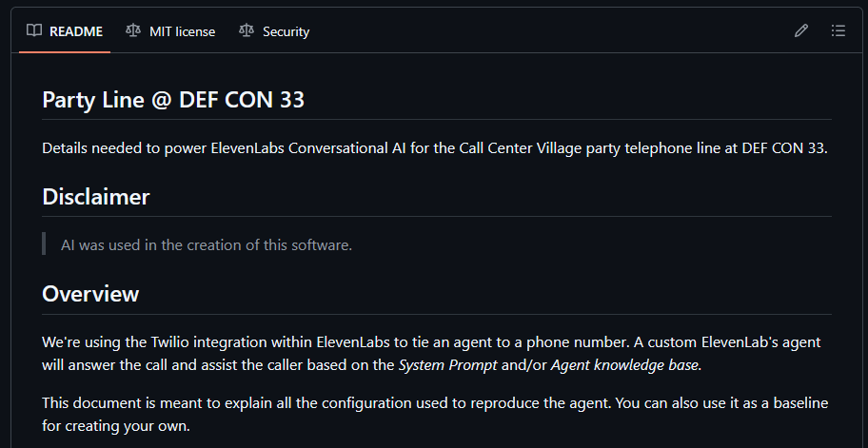This screenshot has height=448, width=868.
Task: Click the orange underline beneath README tab
Action: 65,52
